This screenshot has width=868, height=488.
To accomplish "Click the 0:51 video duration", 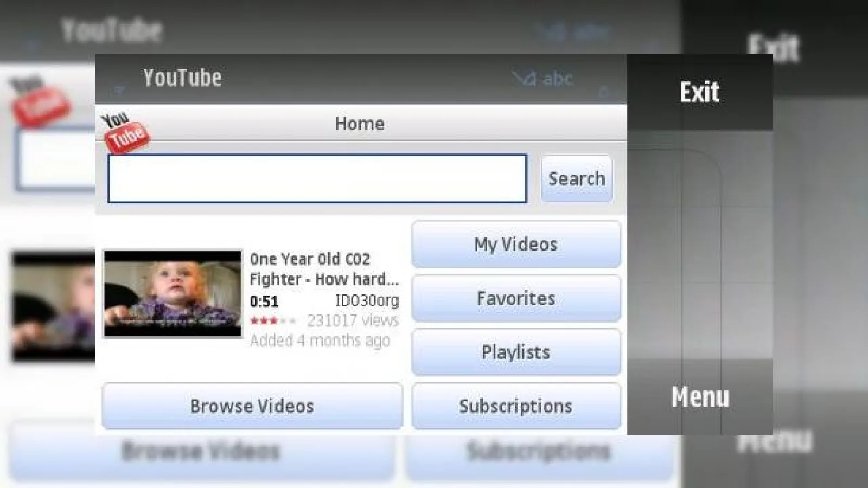I will pyautogui.click(x=264, y=301).
